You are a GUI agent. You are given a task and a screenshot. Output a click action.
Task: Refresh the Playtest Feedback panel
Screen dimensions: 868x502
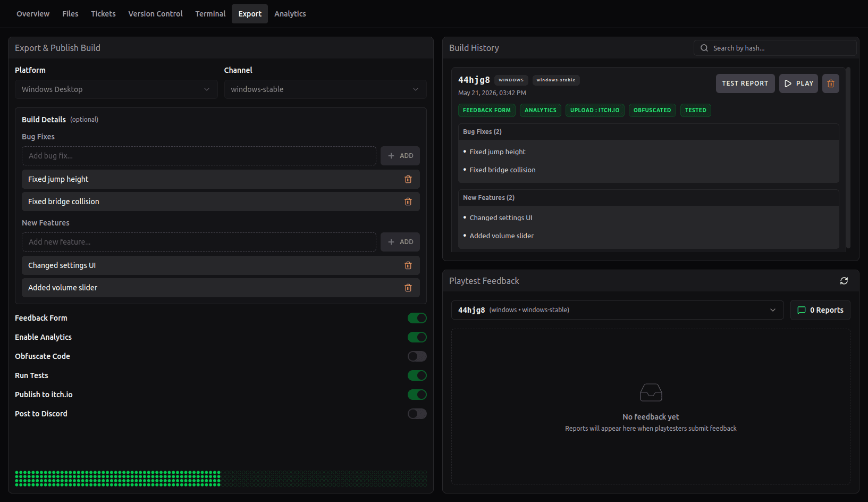[844, 281]
